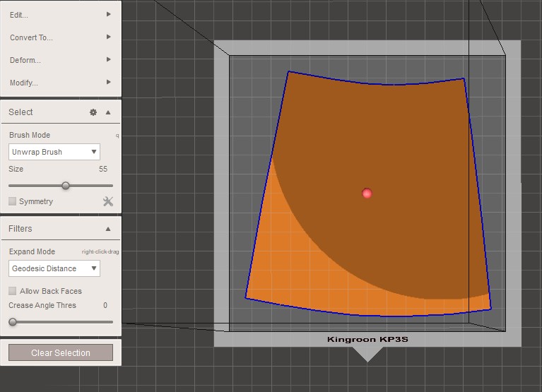542x392 pixels.
Task: Open the Convert To... submenu
Action: tap(61, 37)
